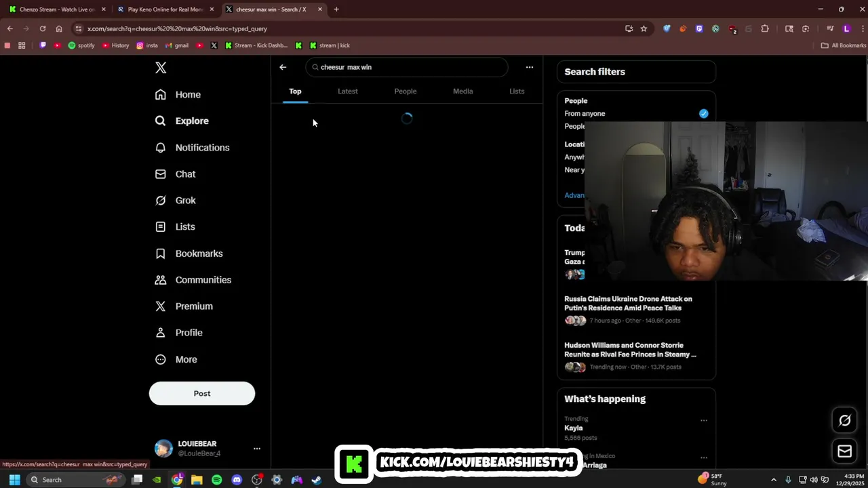
Task: Bookmark this page with the star icon
Action: (x=644, y=28)
